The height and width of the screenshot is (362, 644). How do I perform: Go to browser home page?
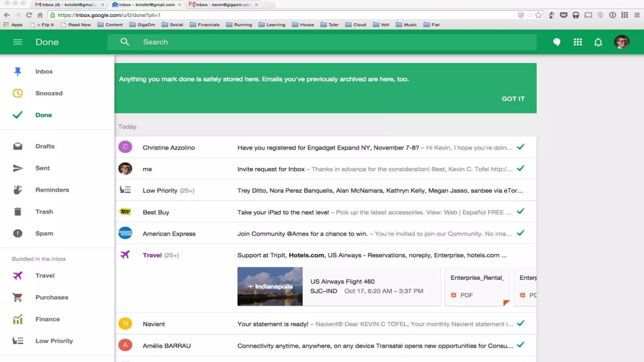[x=40, y=15]
